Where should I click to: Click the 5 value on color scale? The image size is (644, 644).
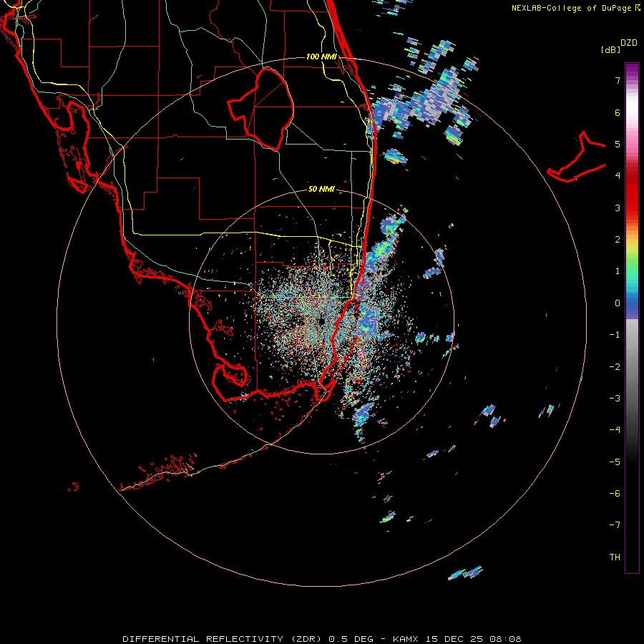point(618,144)
